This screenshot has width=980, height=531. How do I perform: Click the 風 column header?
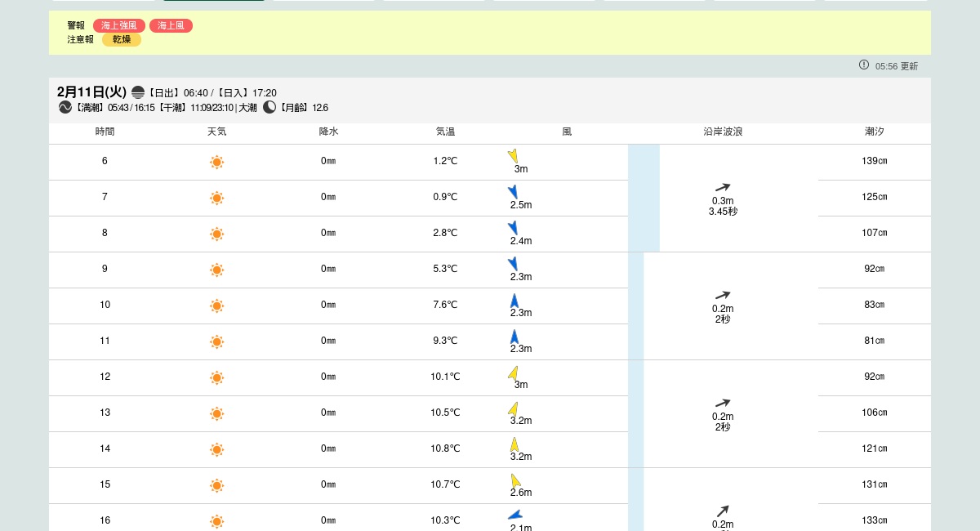[x=567, y=132]
